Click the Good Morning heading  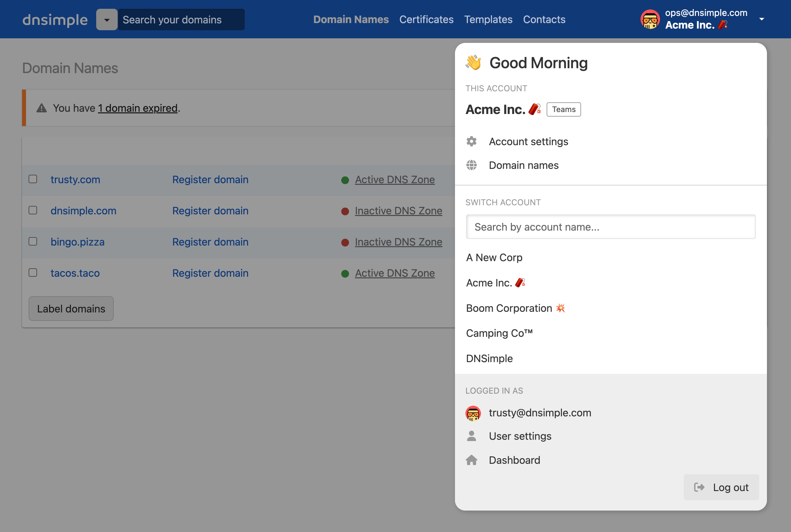pyautogui.click(x=538, y=63)
